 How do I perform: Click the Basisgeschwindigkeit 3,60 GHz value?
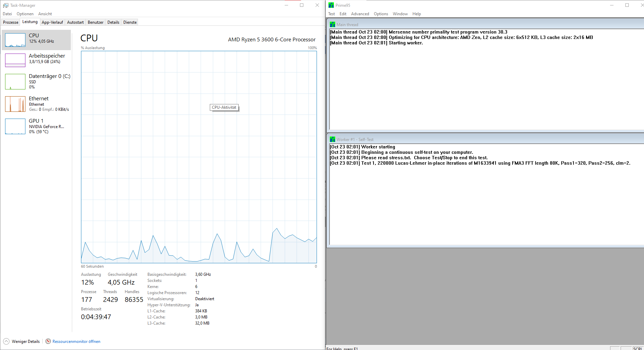[203, 274]
